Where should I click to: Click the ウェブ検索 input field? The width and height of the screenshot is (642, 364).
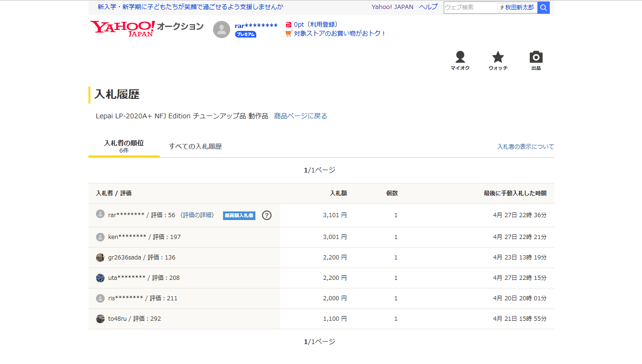[470, 8]
